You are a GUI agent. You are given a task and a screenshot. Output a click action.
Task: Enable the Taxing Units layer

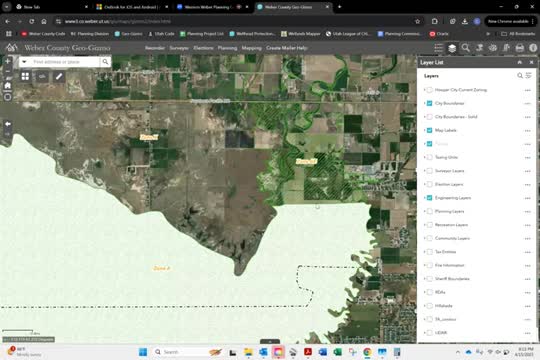click(x=429, y=157)
